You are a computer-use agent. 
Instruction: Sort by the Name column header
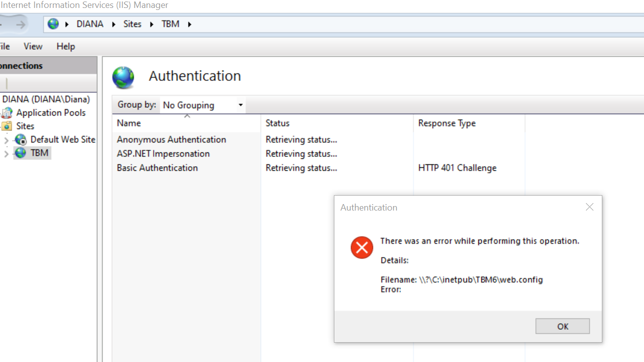coord(186,123)
